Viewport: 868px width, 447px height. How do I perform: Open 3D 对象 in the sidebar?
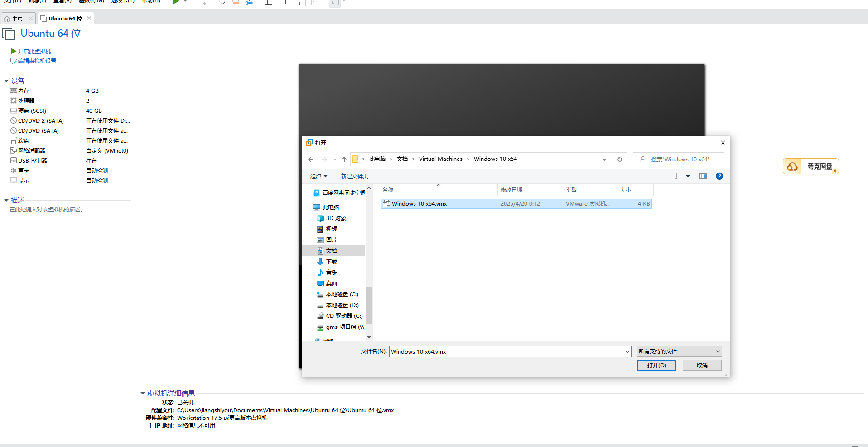point(332,218)
